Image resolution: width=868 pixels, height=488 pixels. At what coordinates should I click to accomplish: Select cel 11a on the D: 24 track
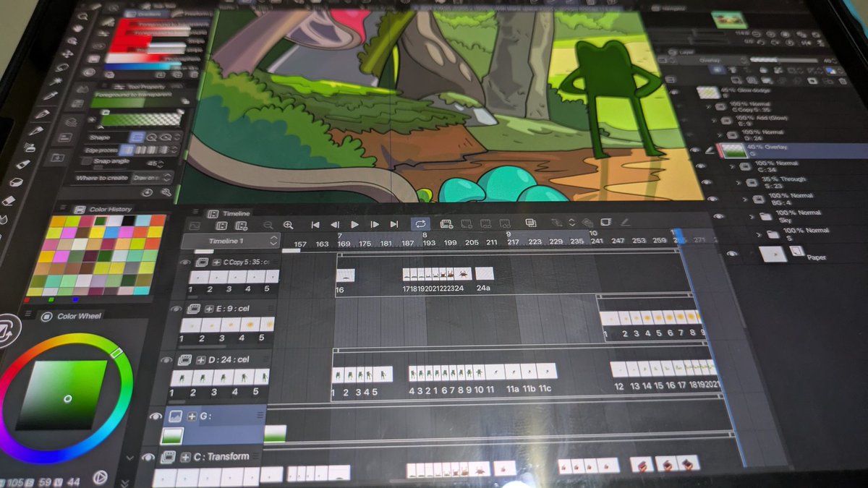coord(514,371)
